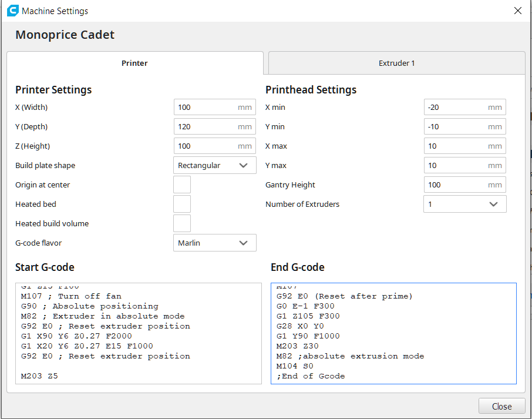This screenshot has width=532, height=419.
Task: Click 'G0 E-1 F300' line in End G-code
Action: click(x=305, y=306)
